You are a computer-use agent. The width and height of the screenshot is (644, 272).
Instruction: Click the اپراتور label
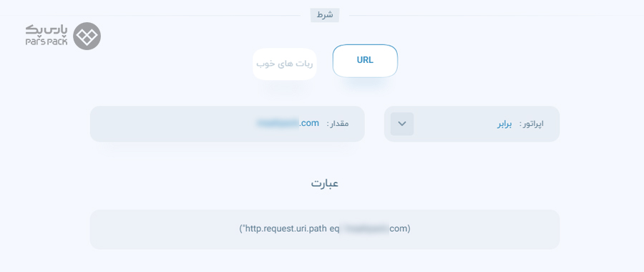click(x=531, y=124)
